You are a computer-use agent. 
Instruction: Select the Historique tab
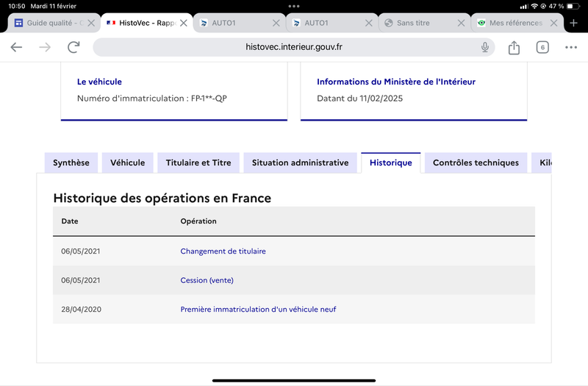point(391,162)
